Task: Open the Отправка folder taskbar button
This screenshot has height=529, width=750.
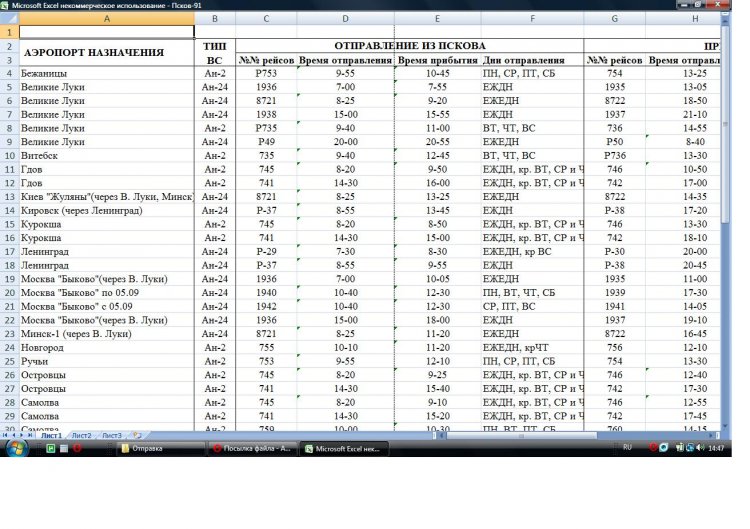Action: click(x=160, y=449)
